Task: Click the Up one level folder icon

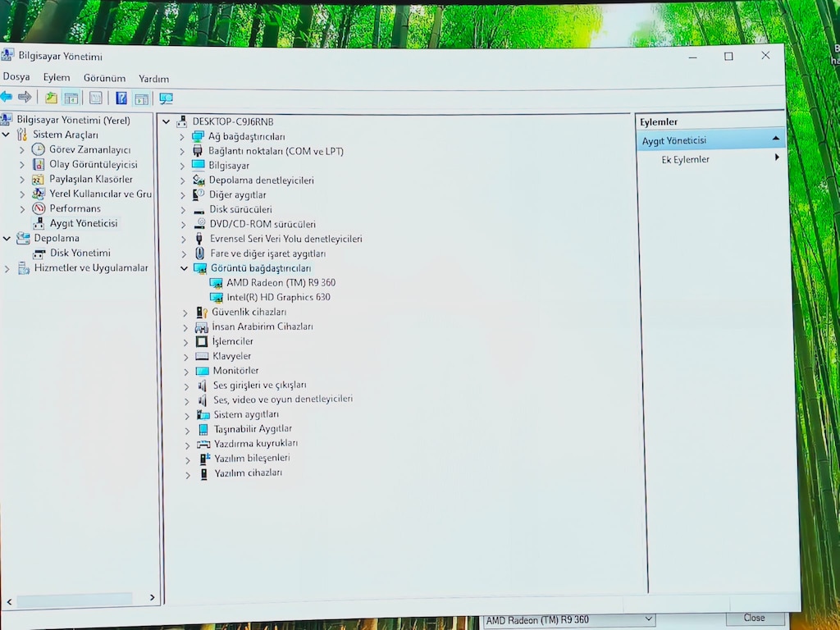Action: pos(52,98)
